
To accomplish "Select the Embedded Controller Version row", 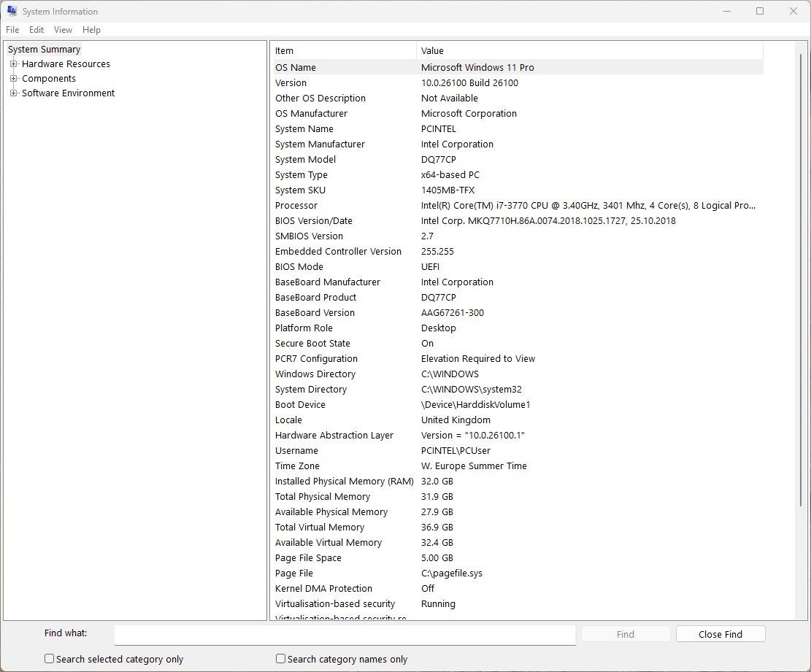I will click(x=518, y=251).
